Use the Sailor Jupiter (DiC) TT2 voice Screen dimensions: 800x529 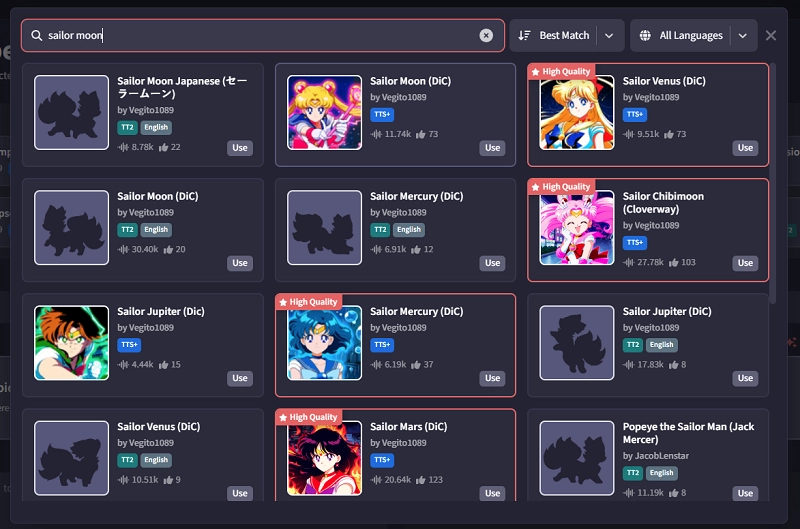click(745, 378)
